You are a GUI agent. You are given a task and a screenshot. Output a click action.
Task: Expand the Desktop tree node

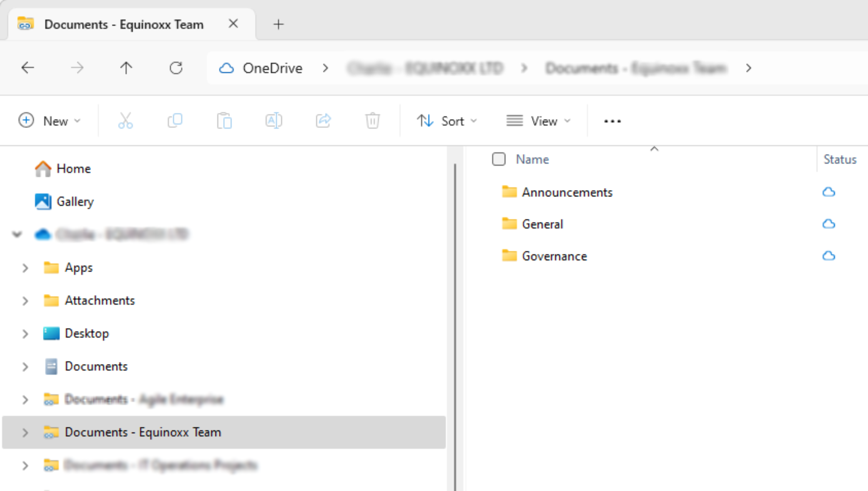point(25,334)
